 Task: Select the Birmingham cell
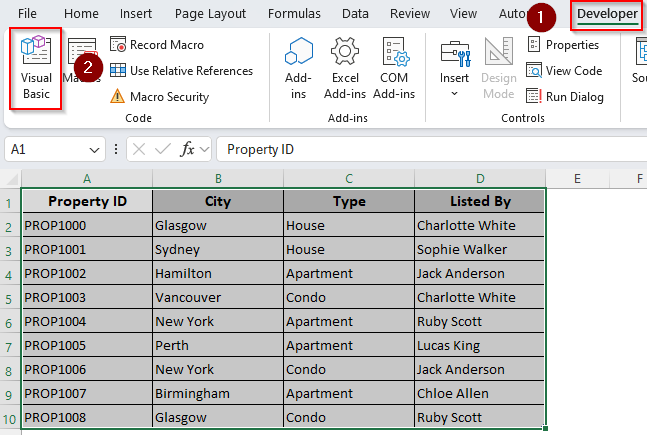pyautogui.click(x=218, y=393)
